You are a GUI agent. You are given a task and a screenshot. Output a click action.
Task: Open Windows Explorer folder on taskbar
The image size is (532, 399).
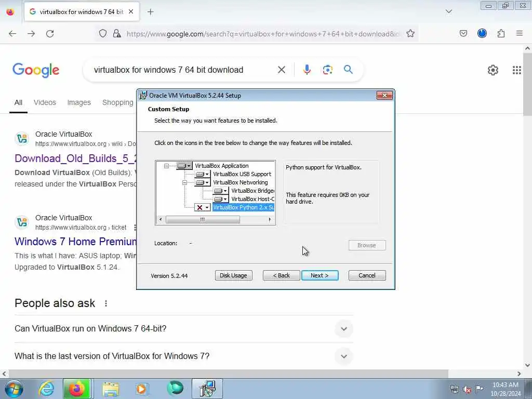click(111, 389)
